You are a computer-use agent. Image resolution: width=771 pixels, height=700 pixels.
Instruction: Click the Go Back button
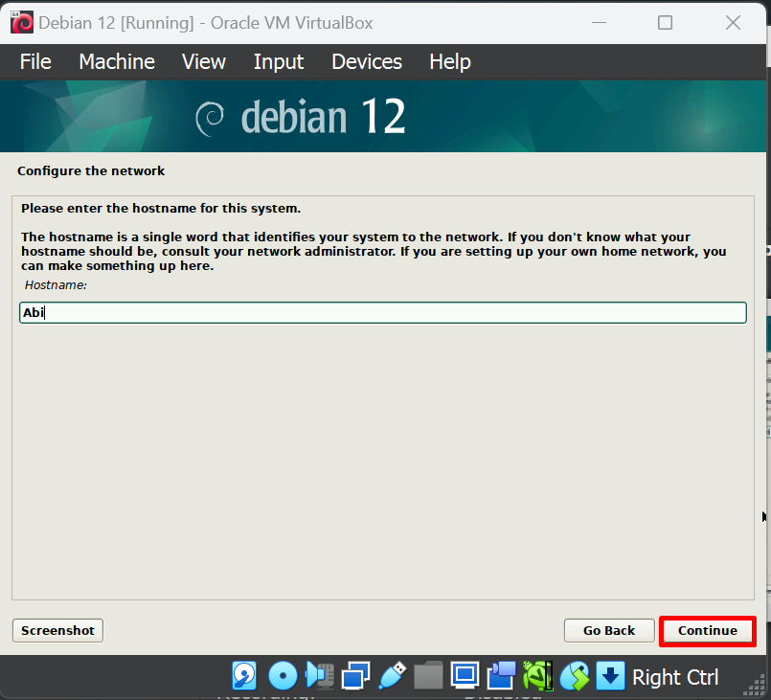point(609,631)
